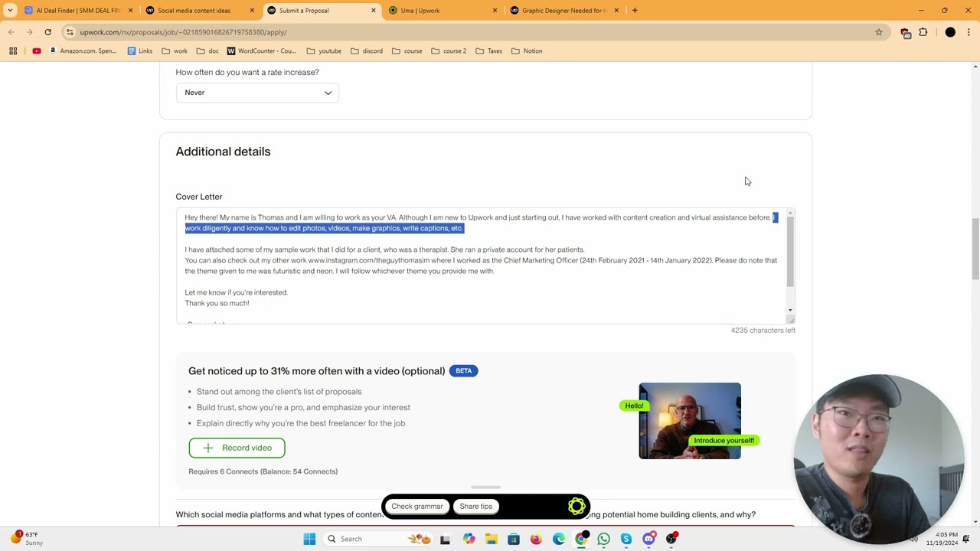Open Amazon.com bookmark
The image size is (980, 551).
click(82, 51)
